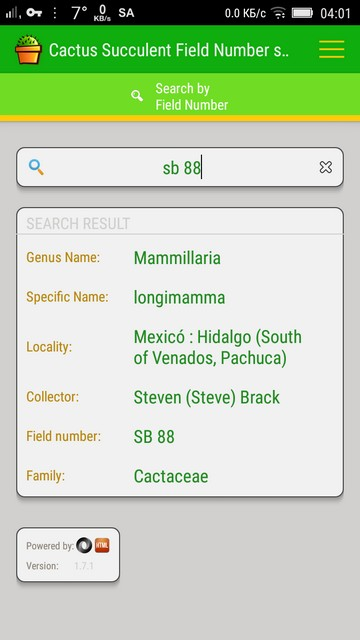Tap the cactus pot app logo

coord(28,49)
